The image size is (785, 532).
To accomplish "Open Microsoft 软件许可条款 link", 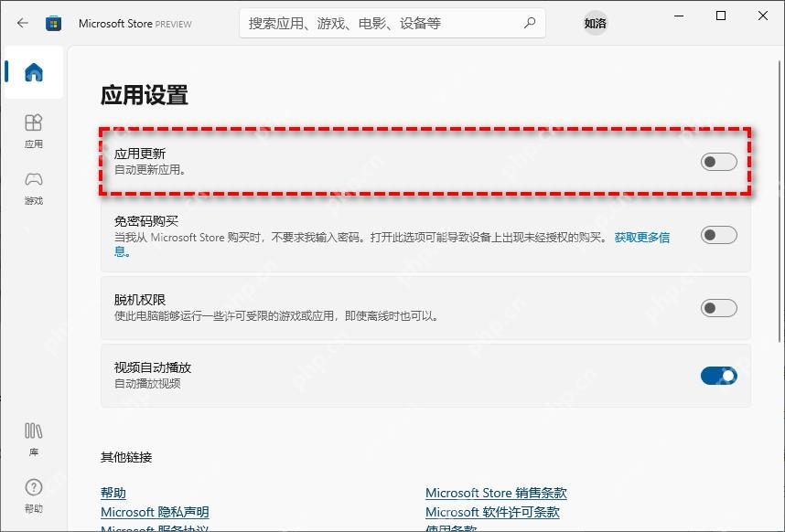I will [492, 512].
